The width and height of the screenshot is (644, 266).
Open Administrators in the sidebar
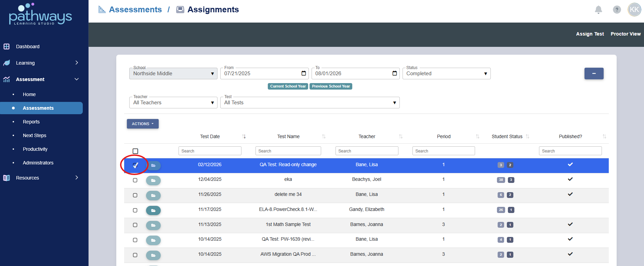coord(38,163)
